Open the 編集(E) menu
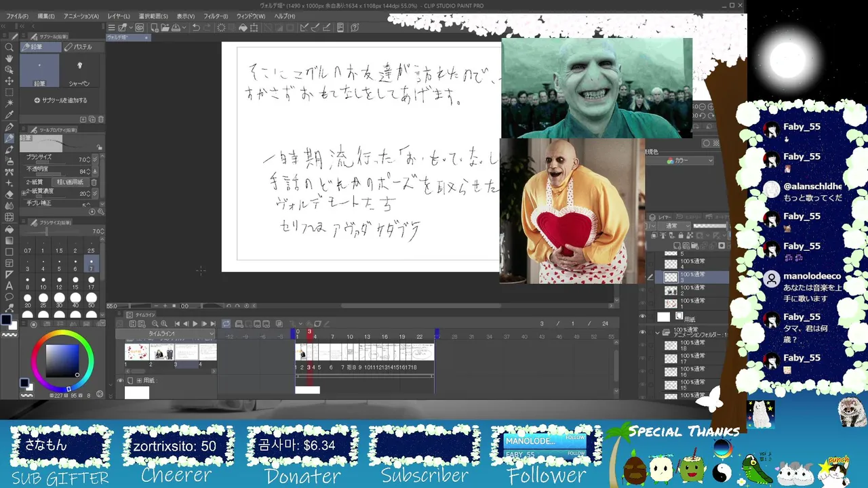 (46, 16)
